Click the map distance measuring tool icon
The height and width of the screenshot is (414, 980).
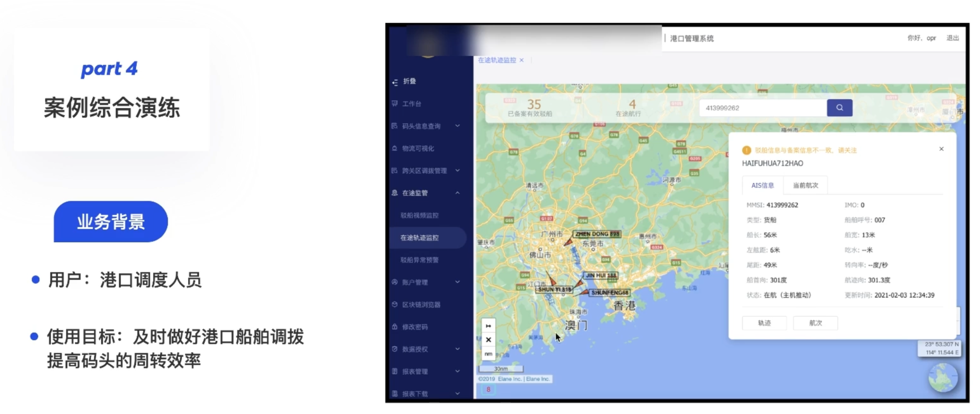pyautogui.click(x=488, y=326)
